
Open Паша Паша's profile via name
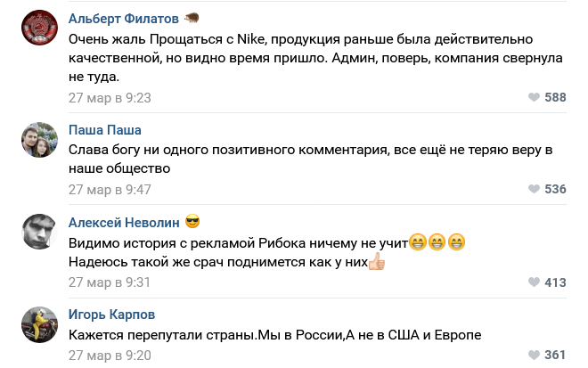click(105, 129)
